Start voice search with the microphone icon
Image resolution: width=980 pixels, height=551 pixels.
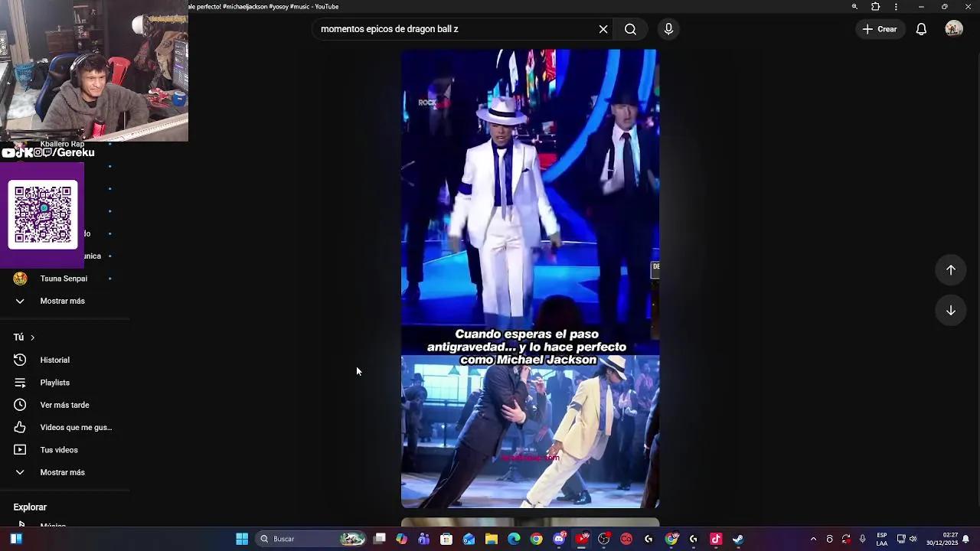coord(668,29)
